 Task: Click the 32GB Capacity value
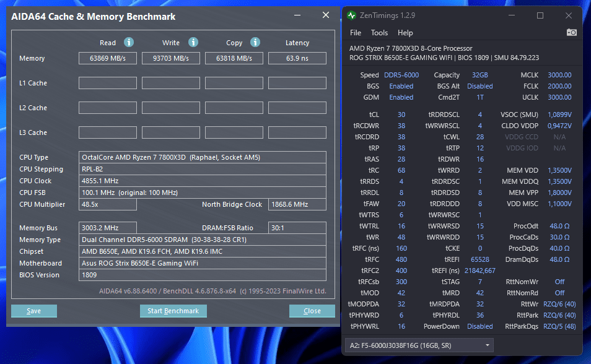click(480, 75)
